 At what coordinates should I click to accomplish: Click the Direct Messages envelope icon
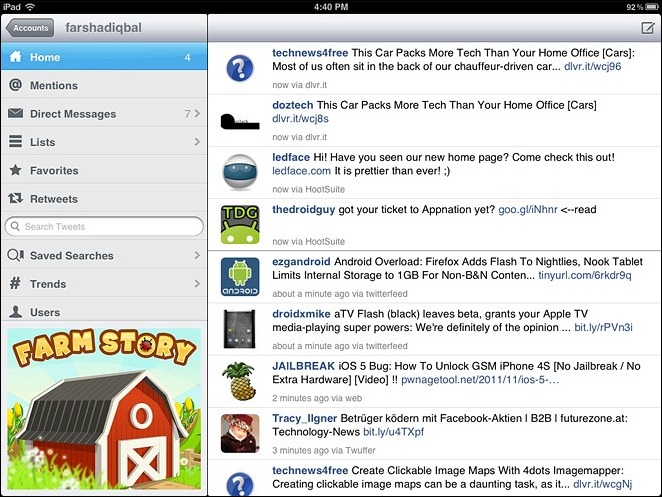click(16, 113)
